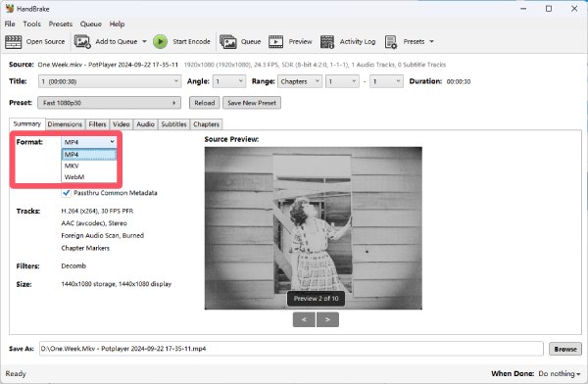Select WebM in the Format list

click(x=89, y=177)
